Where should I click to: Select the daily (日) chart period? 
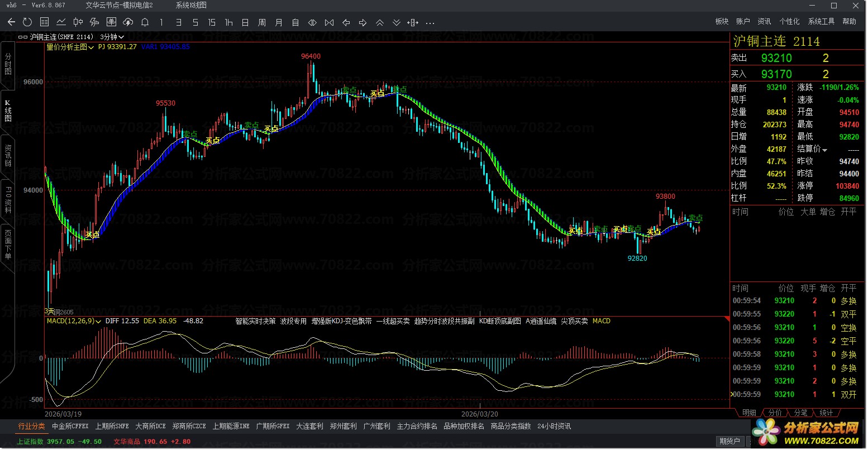(x=245, y=22)
